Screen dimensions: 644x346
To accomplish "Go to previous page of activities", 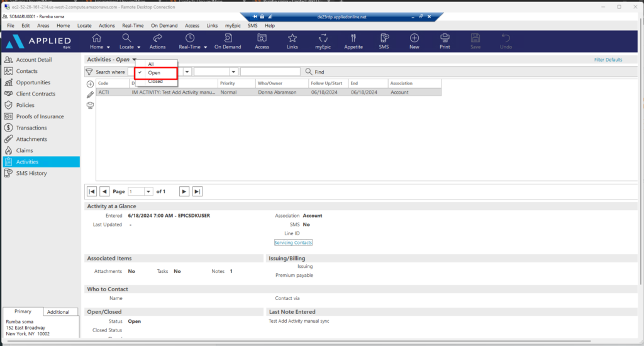I will (104, 191).
